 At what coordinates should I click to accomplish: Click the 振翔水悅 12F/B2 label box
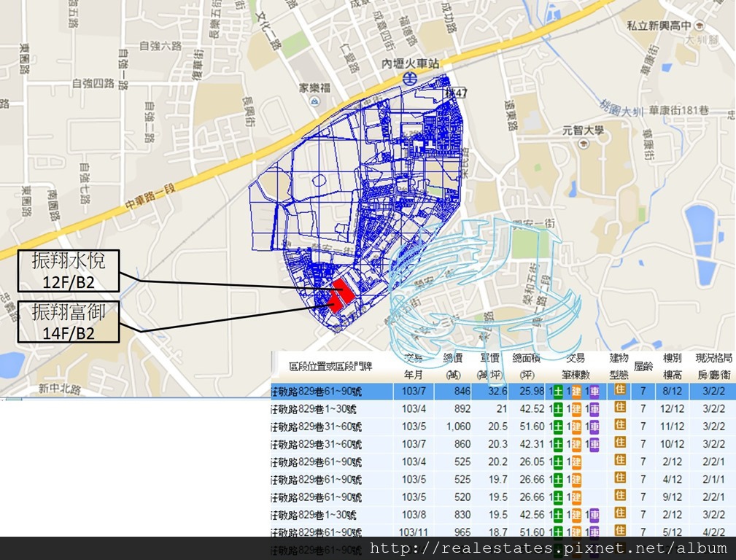pyautogui.click(x=68, y=273)
